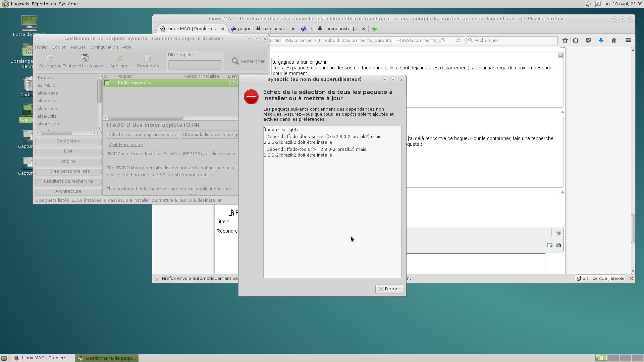This screenshot has height=362, width=644.
Task: Click the Appliquer checkmark icon
Action: [x=120, y=58]
